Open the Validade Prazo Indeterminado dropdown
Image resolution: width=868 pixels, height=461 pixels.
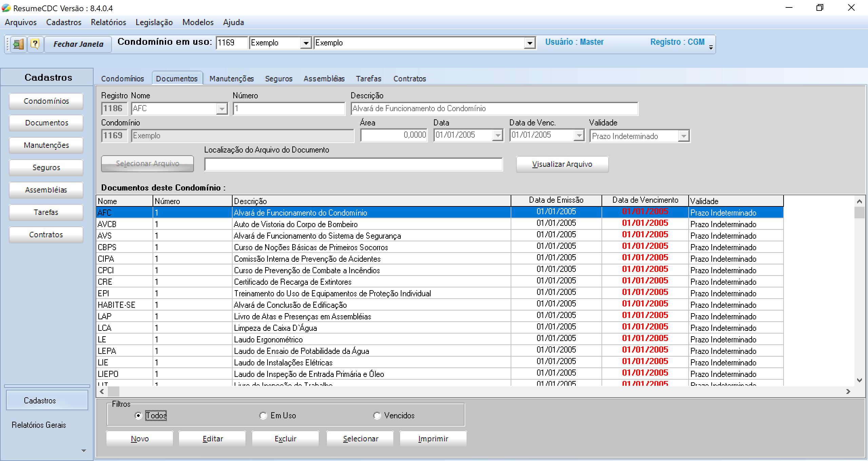click(x=684, y=136)
